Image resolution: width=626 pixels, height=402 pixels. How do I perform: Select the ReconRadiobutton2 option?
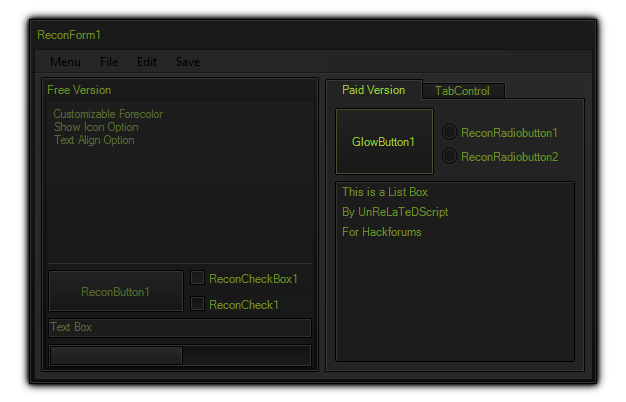tap(450, 156)
